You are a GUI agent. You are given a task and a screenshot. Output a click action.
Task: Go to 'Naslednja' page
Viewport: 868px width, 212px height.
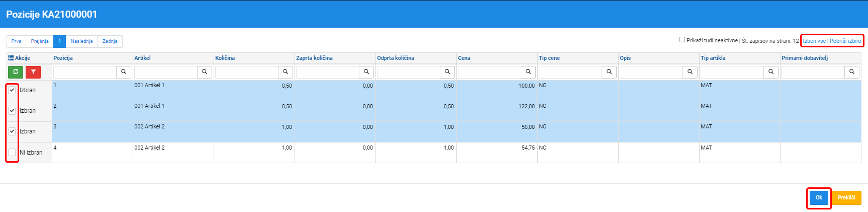click(81, 41)
